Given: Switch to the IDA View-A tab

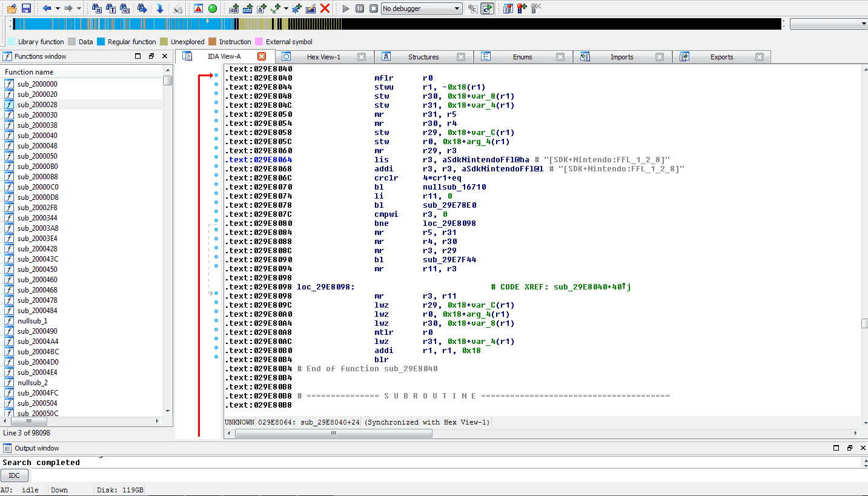Looking at the screenshot, I should tap(224, 57).
